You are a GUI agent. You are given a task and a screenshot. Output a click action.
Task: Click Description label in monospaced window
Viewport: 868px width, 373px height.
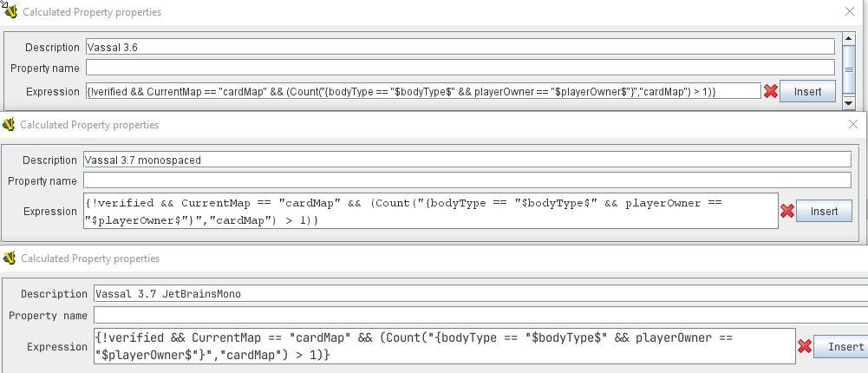[x=49, y=160]
